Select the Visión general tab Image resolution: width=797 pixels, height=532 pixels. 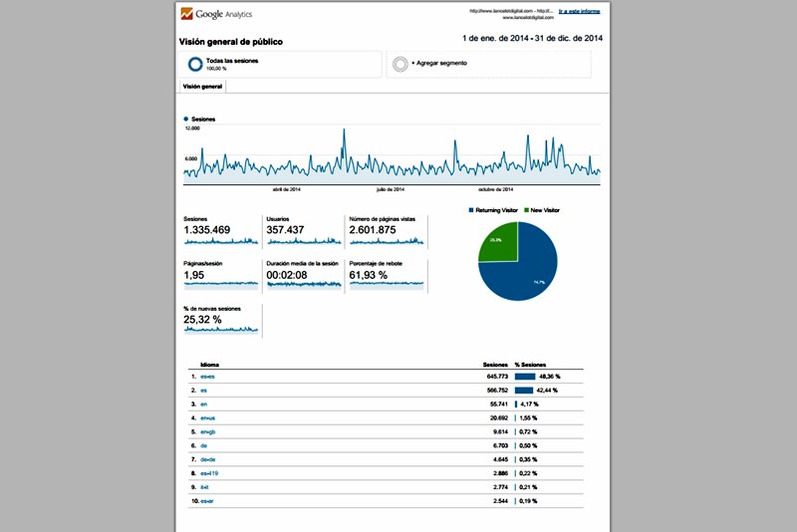point(202,87)
